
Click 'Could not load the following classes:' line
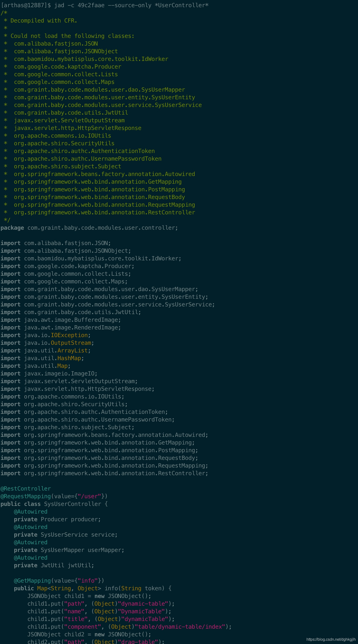pyautogui.click(x=69, y=36)
